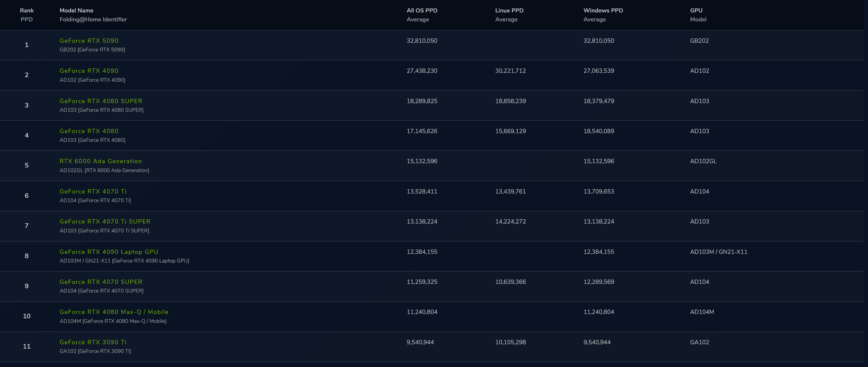Select Windows PPD value 13,709,653
Viewport: 868px width, 367px height.
pos(598,191)
